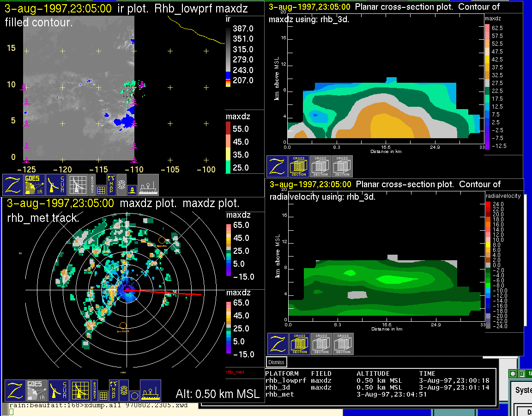Select the SUR radar icon in the maxdz plot window
The width and height of the screenshot is (532, 416).
tap(58, 390)
